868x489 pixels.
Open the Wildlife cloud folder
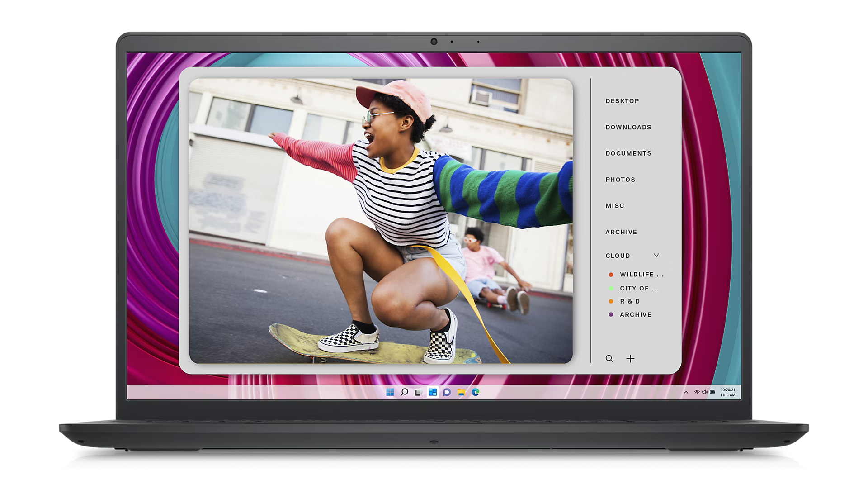pyautogui.click(x=641, y=275)
